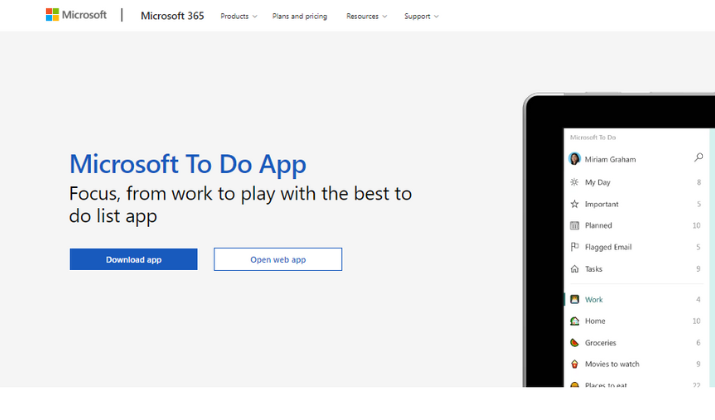This screenshot has width=715, height=420.
Task: Select the Flagged Email flag icon
Action: tap(575, 247)
